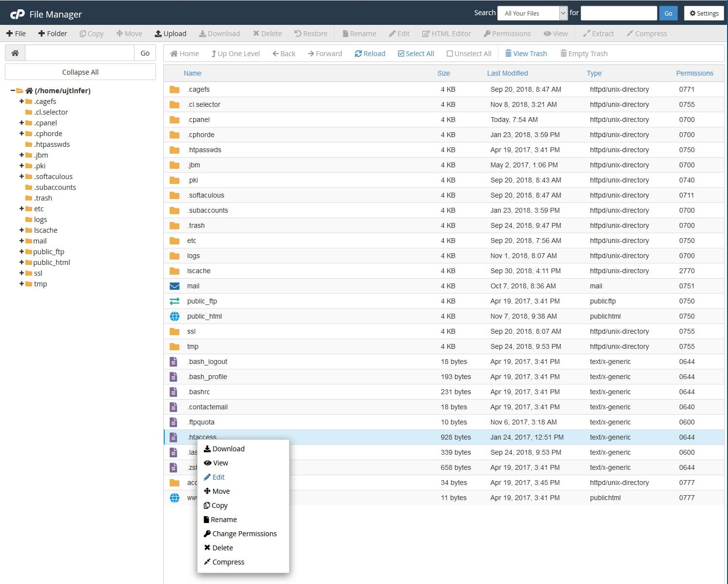
Task: Open the Compress tool in the top toolbar
Action: [647, 33]
